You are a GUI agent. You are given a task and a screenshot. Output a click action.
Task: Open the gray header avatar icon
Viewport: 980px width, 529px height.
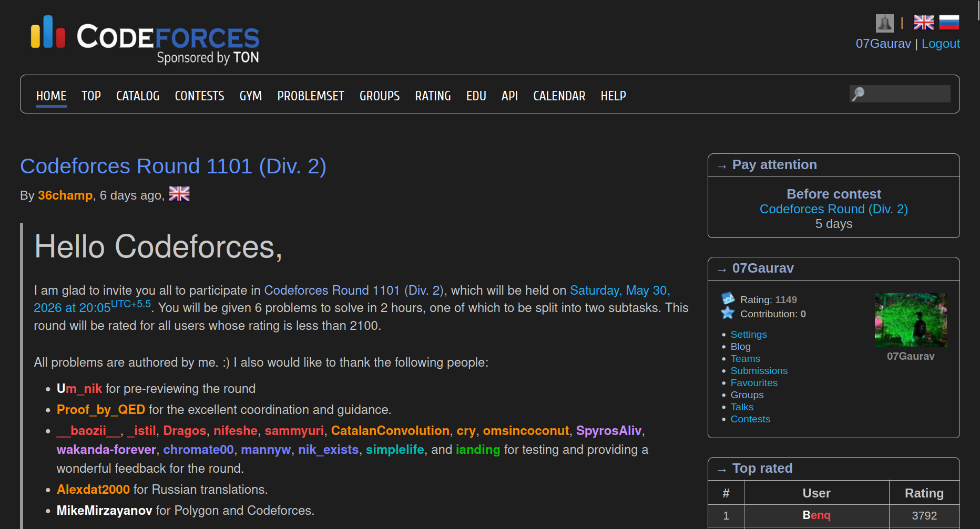pos(885,23)
